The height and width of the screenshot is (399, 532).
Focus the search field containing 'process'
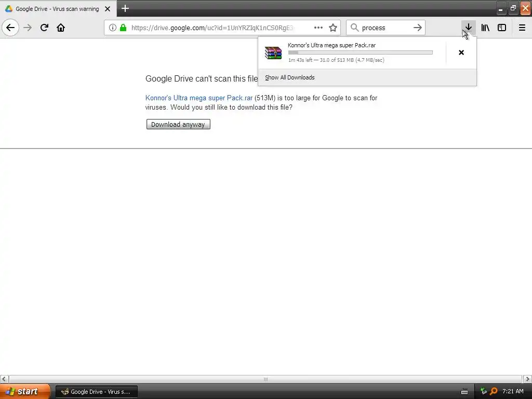click(385, 28)
